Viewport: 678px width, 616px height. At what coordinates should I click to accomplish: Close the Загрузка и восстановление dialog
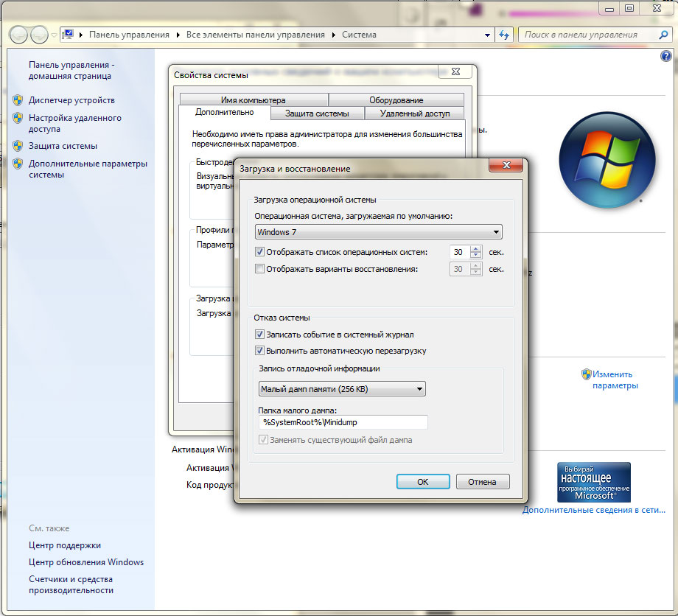pos(506,165)
